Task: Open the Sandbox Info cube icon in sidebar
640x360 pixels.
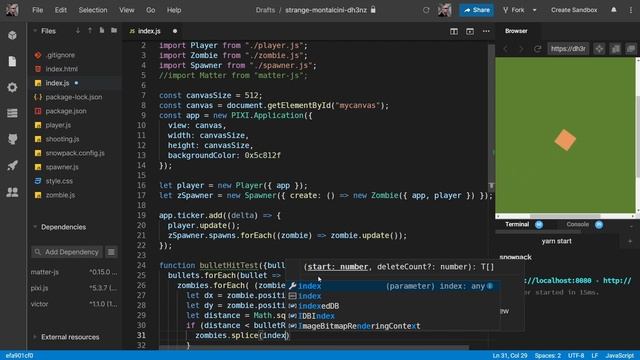Action: tap(12, 35)
